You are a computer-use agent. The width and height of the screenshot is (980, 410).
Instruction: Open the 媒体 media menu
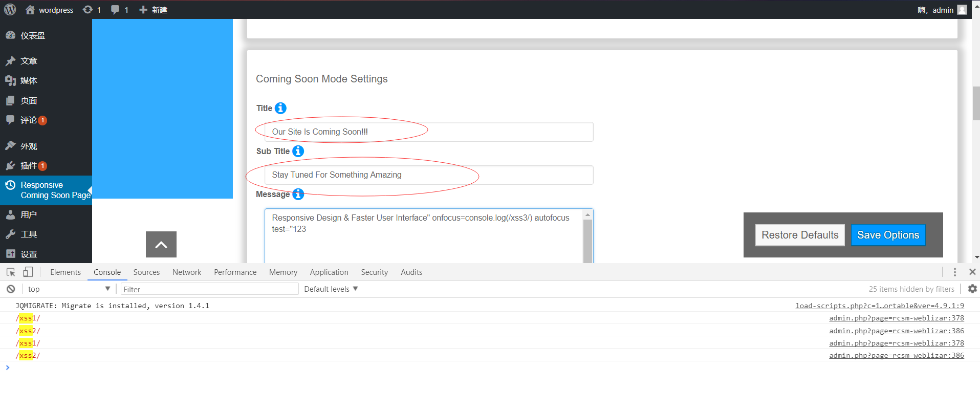pyautogui.click(x=46, y=80)
